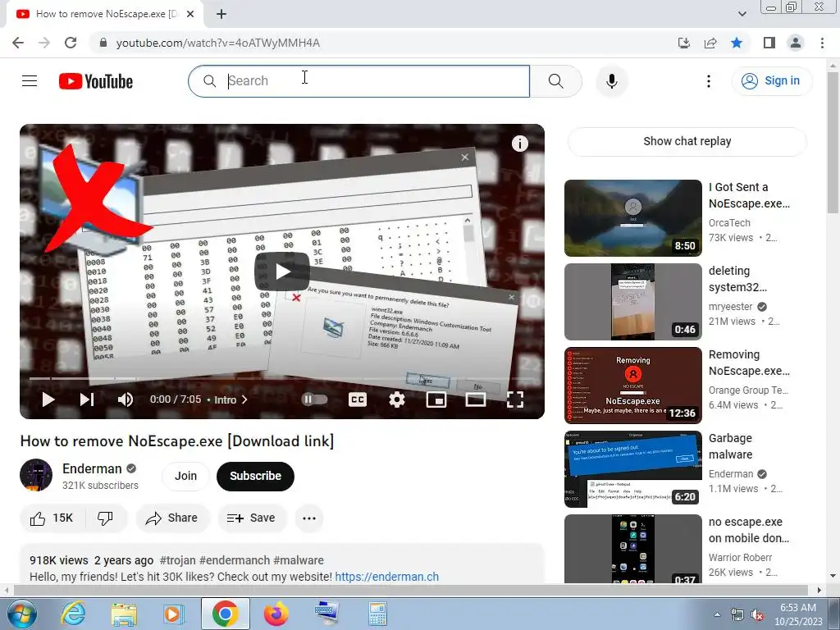Open YouTube settings three-dot menu
Screen dimensions: 840x630
(x=709, y=81)
